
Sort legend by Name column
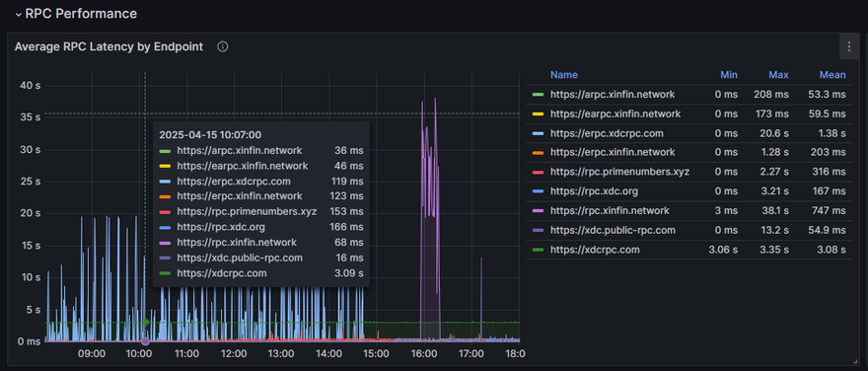point(563,75)
